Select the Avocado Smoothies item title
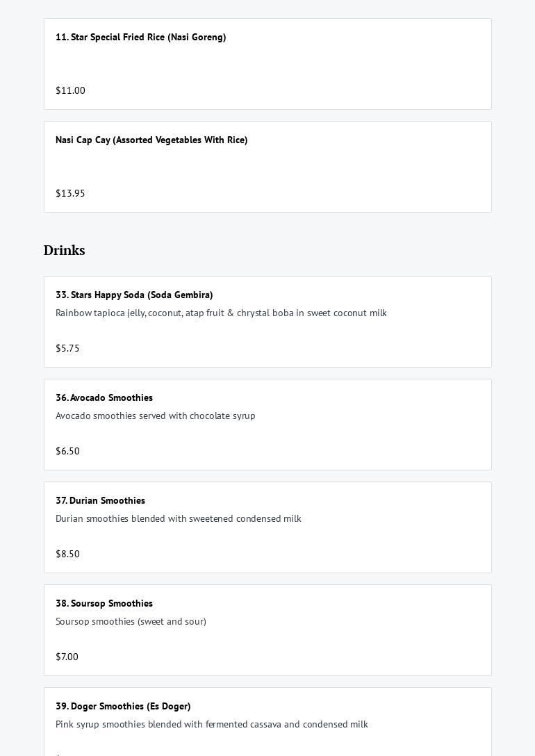This screenshot has width=535, height=756. (x=104, y=397)
